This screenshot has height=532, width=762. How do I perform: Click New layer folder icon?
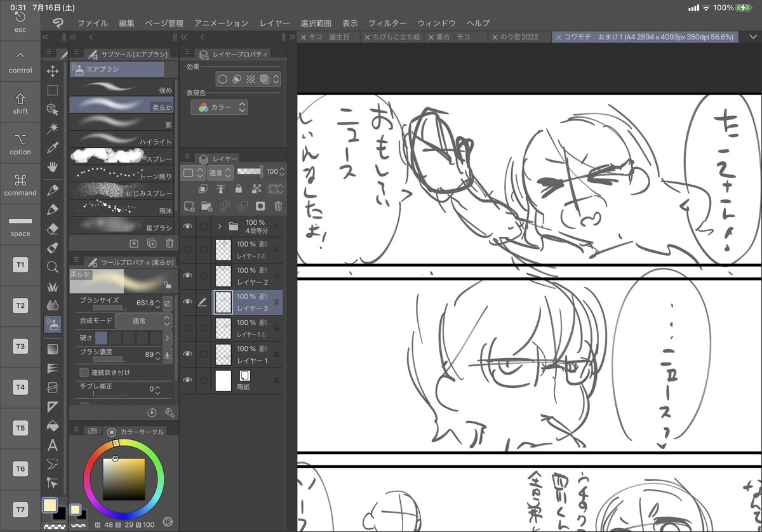point(206,206)
